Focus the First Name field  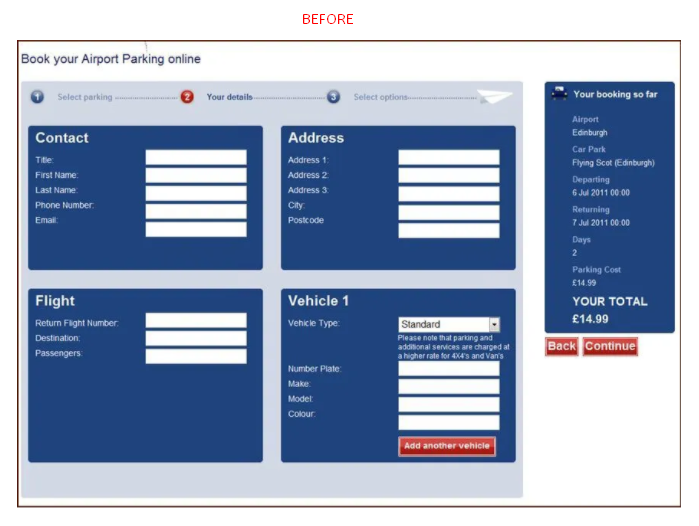coord(196,175)
